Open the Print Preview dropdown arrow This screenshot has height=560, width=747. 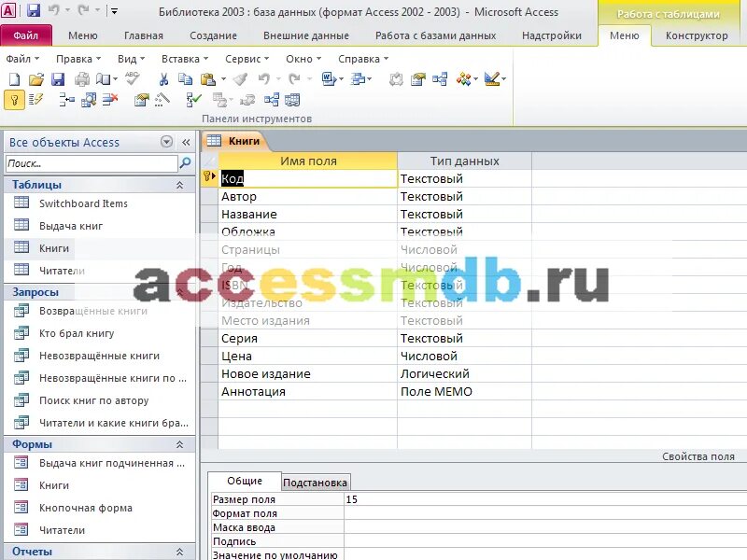(115, 79)
